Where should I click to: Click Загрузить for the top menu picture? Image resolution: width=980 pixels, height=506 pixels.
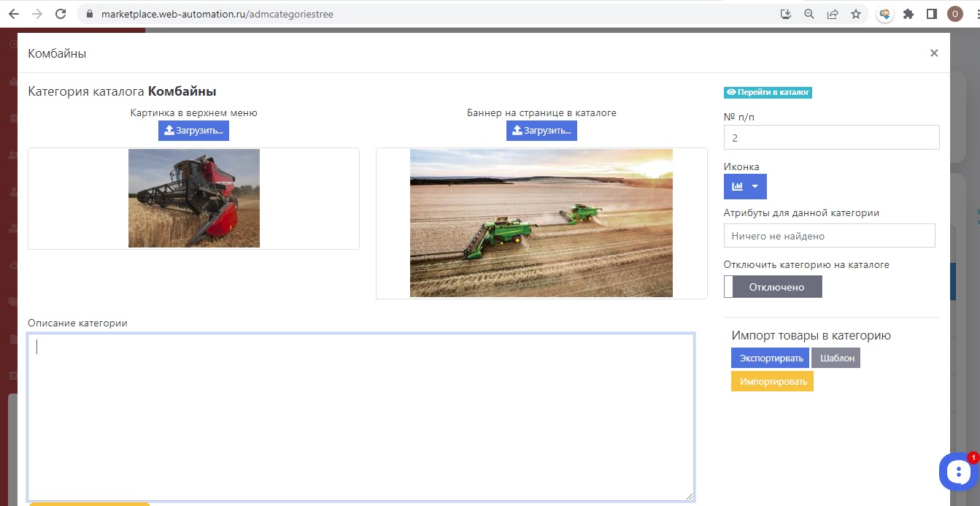point(193,131)
